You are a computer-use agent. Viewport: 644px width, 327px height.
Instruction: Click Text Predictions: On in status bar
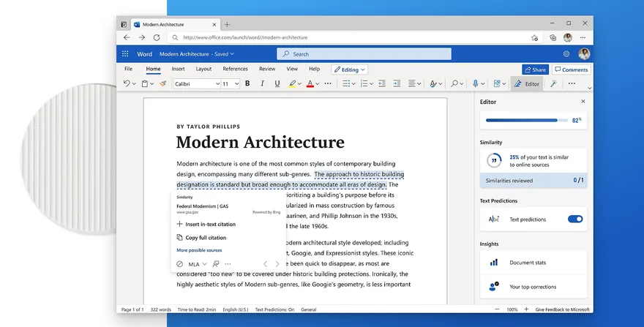coord(274,309)
